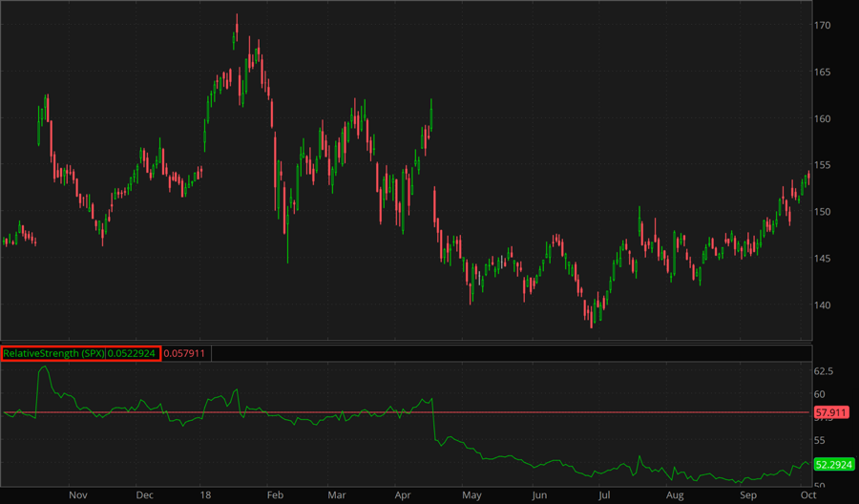Select the red 0.057911 value in study header
Viewport: 859px width, 504px height.
point(185,353)
